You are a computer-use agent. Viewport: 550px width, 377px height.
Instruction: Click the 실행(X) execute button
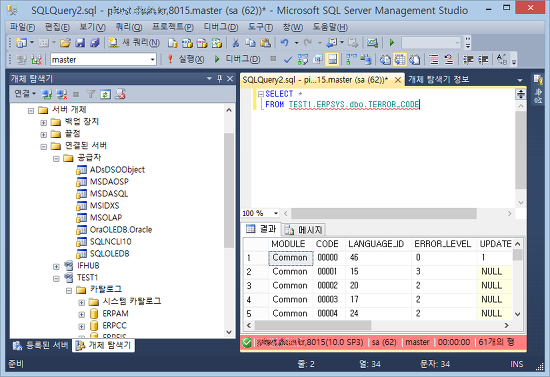(x=186, y=60)
